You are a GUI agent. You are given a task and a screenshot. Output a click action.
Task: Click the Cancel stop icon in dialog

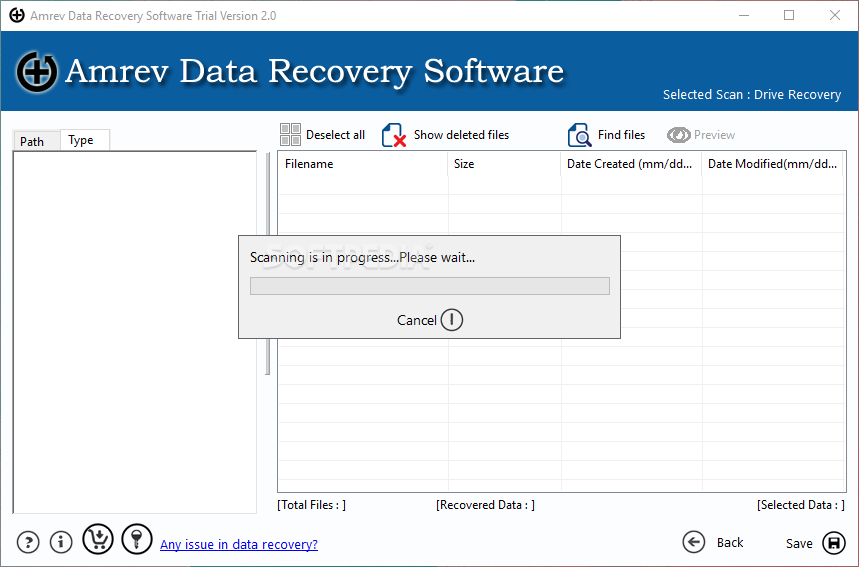(452, 319)
